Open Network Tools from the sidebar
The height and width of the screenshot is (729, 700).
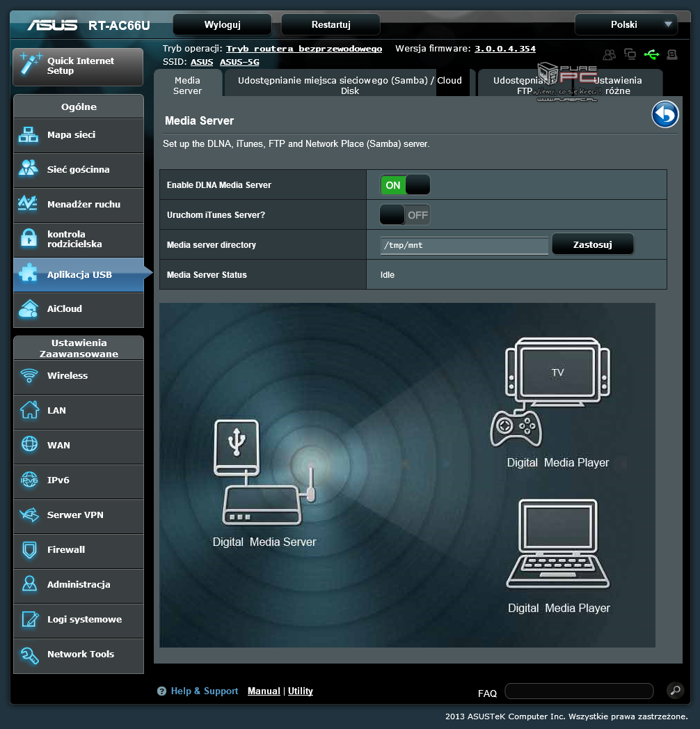click(x=79, y=655)
